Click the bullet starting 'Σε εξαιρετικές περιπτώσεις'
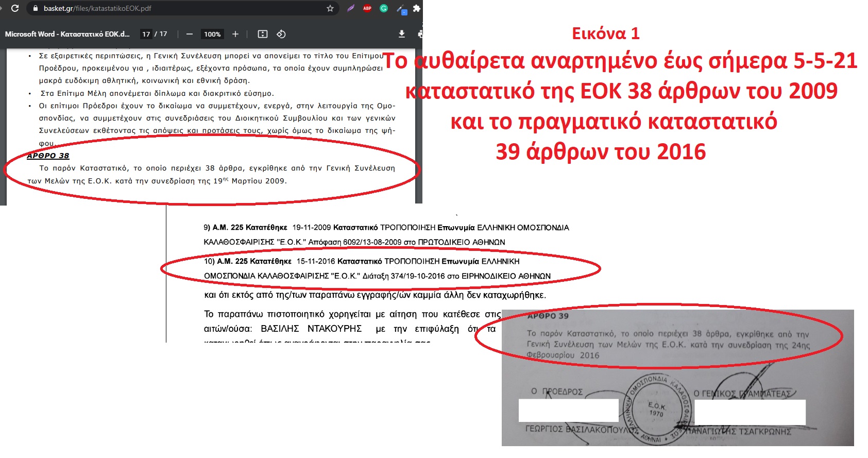The width and height of the screenshot is (868, 458). pos(211,68)
